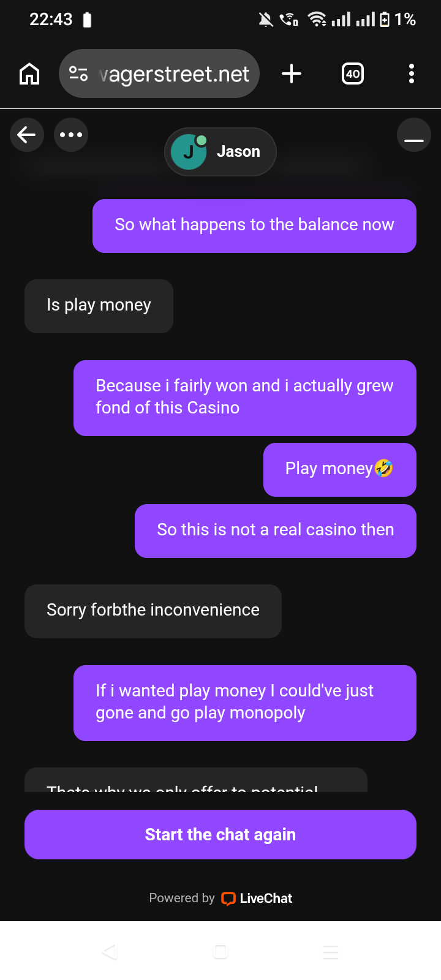441x980 pixels.
Task: Tap the LiveChat logo icon
Action: pyautogui.click(x=228, y=899)
